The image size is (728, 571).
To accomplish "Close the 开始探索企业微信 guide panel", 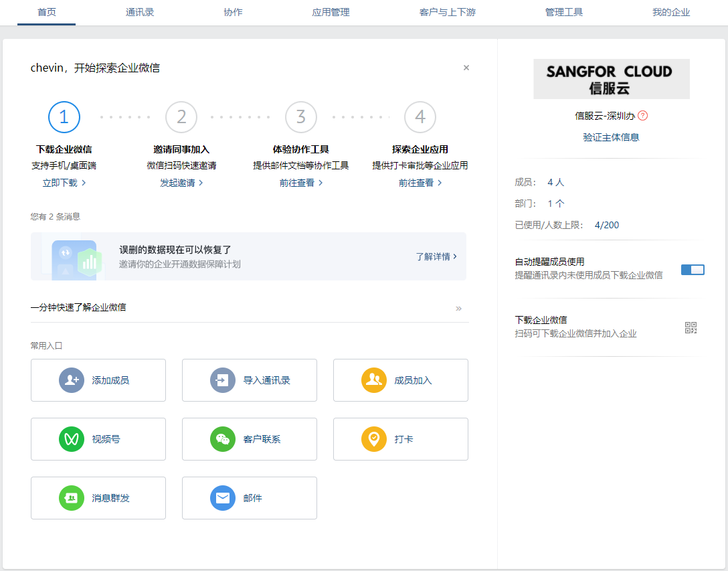I will [x=466, y=68].
